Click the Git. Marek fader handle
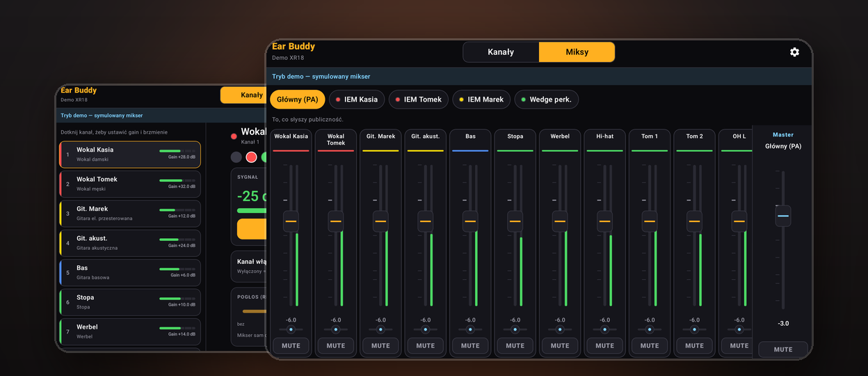 (380, 221)
